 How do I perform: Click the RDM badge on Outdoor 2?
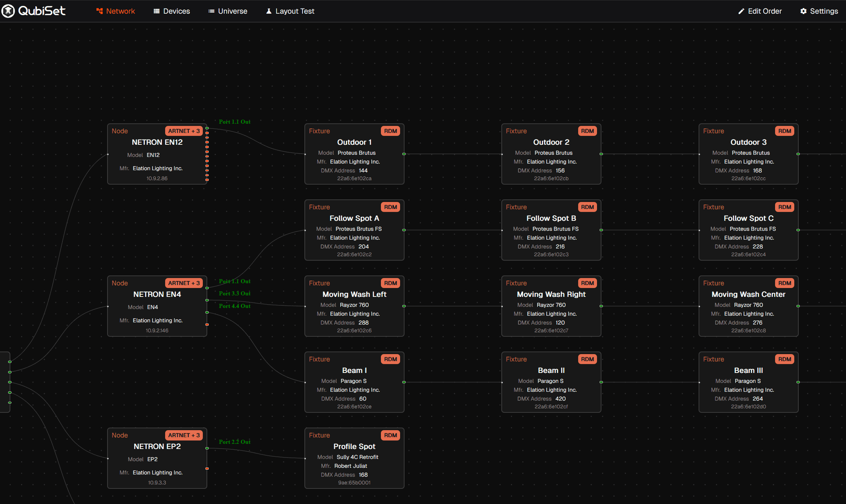click(x=587, y=131)
